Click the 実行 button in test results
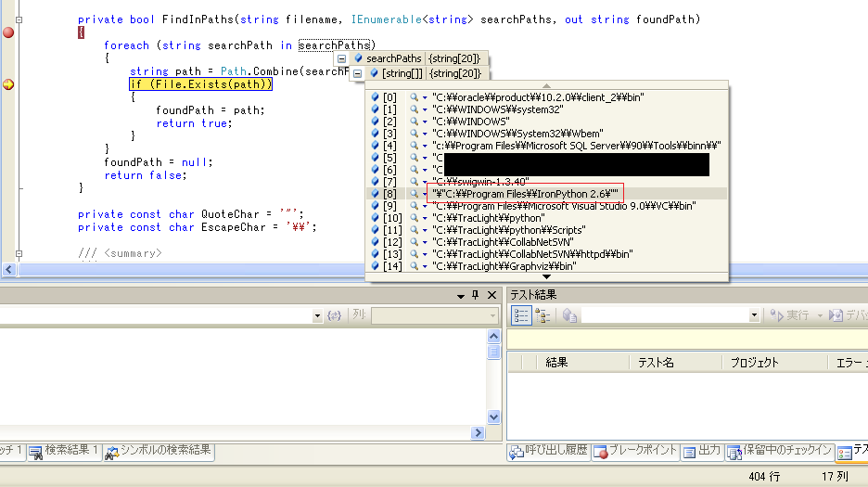This screenshot has height=487, width=868. pos(791,315)
